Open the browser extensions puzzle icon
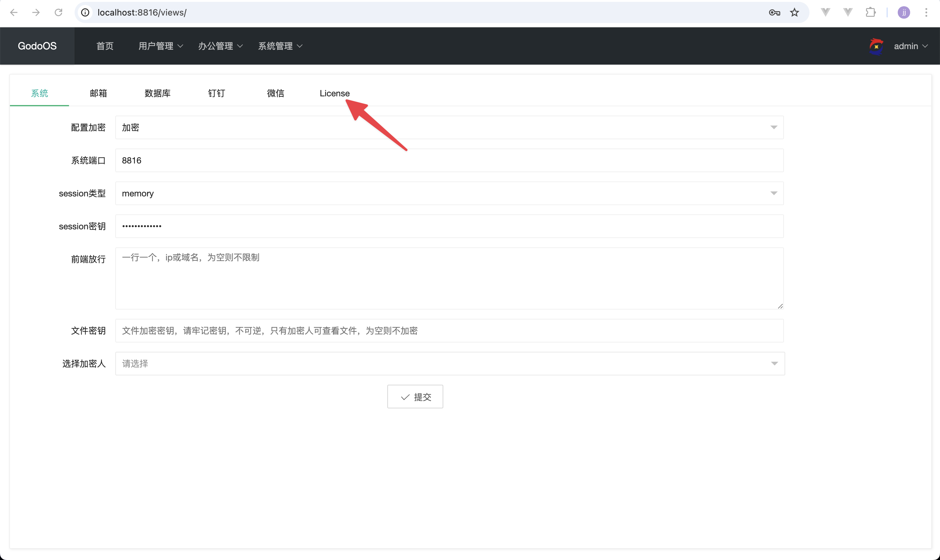This screenshot has height=560, width=940. 871,12
